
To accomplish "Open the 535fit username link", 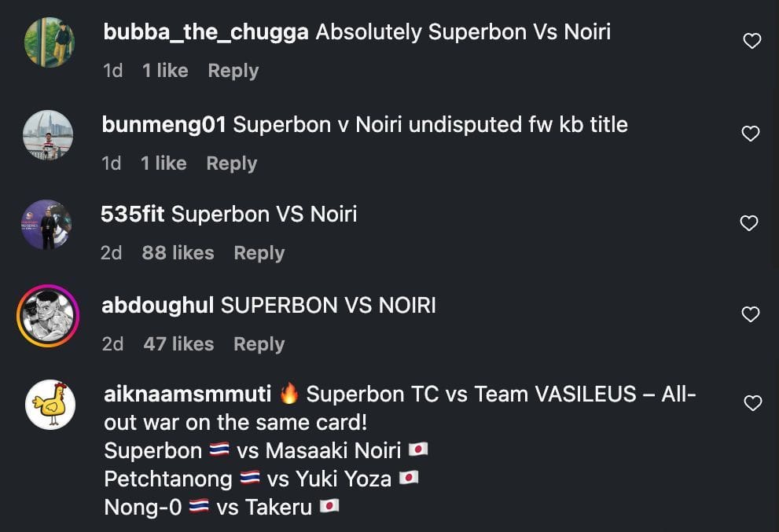I will 132,214.
